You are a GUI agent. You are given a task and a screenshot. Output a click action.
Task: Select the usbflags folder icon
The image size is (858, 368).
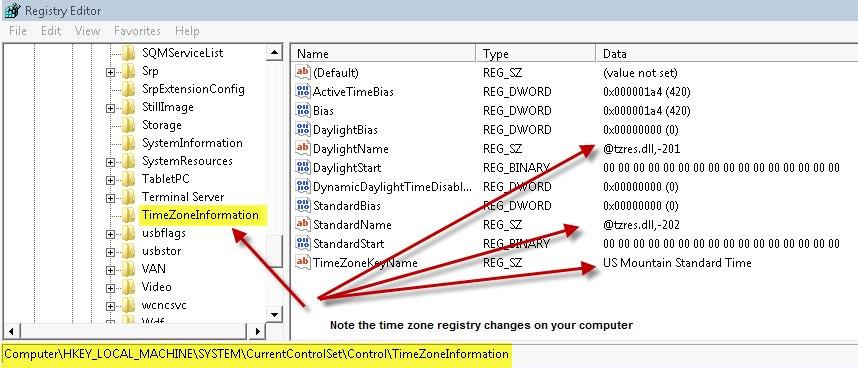128,233
